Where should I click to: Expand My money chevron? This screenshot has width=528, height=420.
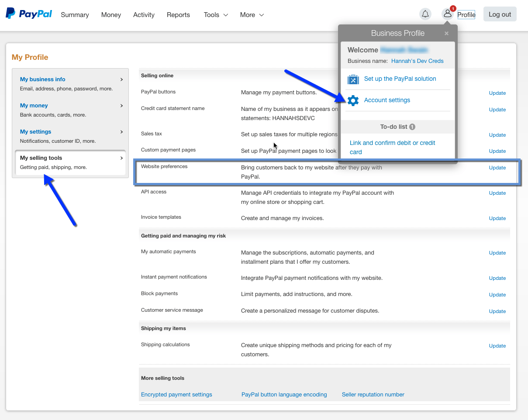click(121, 106)
